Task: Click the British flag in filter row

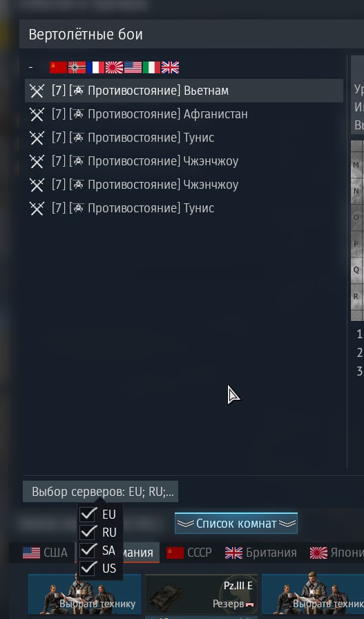Action: pyautogui.click(x=170, y=68)
